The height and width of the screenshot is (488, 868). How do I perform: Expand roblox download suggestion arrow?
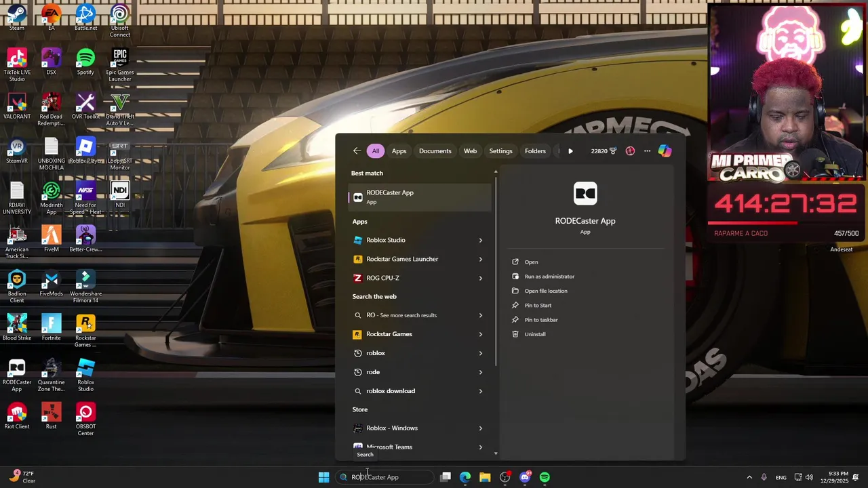[x=481, y=391]
